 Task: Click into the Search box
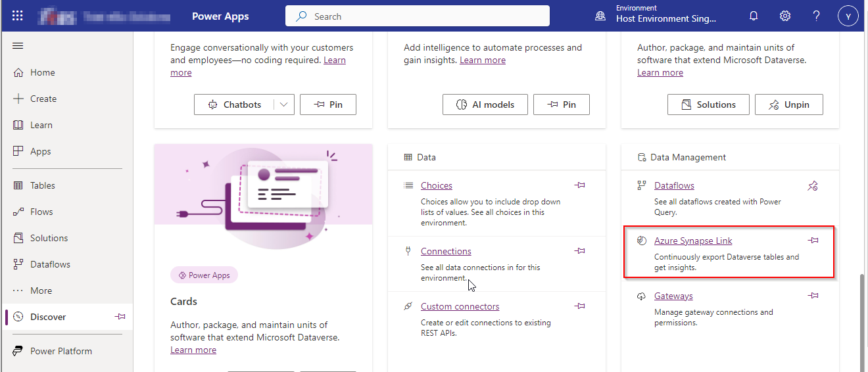417,16
